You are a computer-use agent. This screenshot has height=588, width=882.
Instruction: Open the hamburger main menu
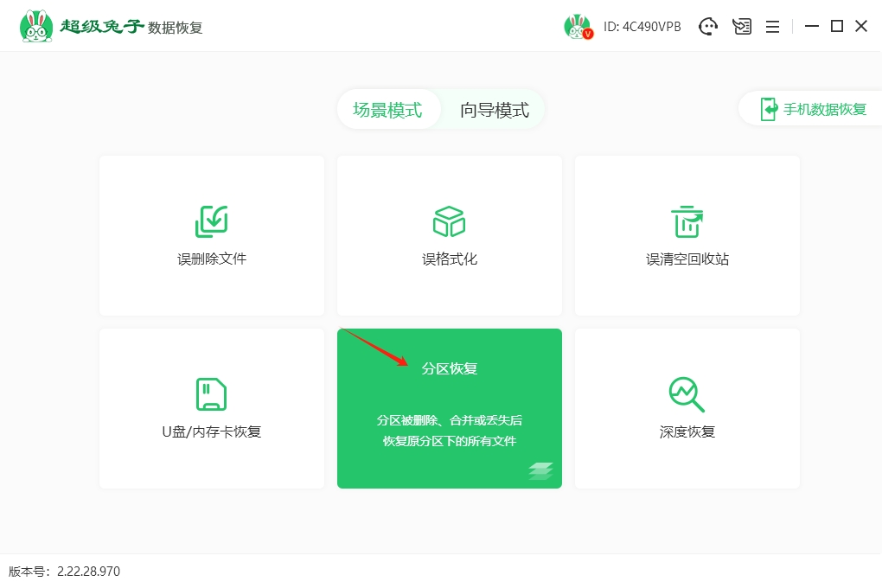(x=773, y=27)
